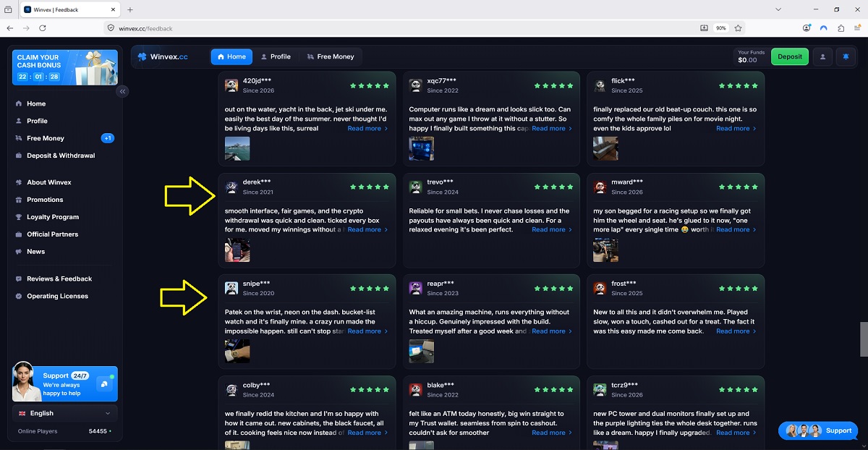Click trevo*** avatar icon
Image resolution: width=868 pixels, height=450 pixels.
click(416, 187)
